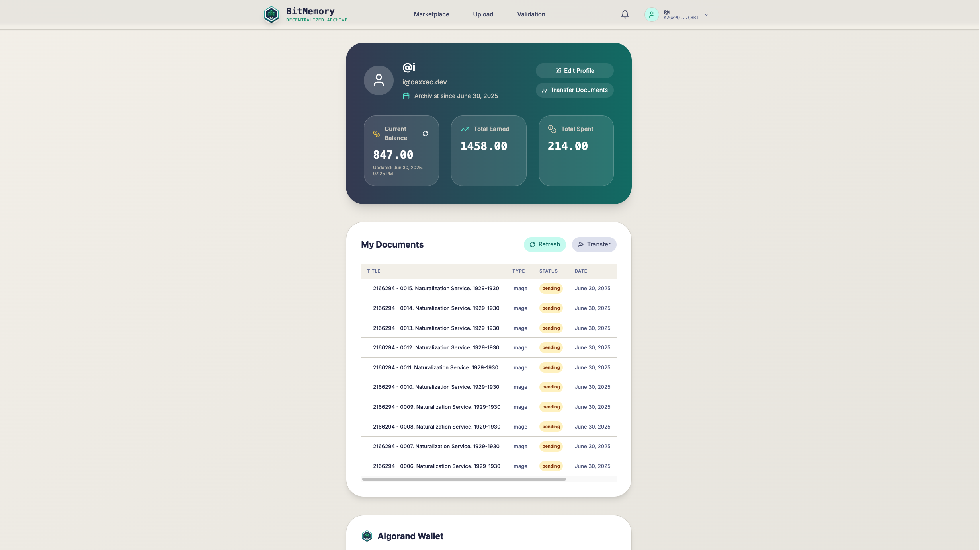Go to the Upload page

click(483, 14)
